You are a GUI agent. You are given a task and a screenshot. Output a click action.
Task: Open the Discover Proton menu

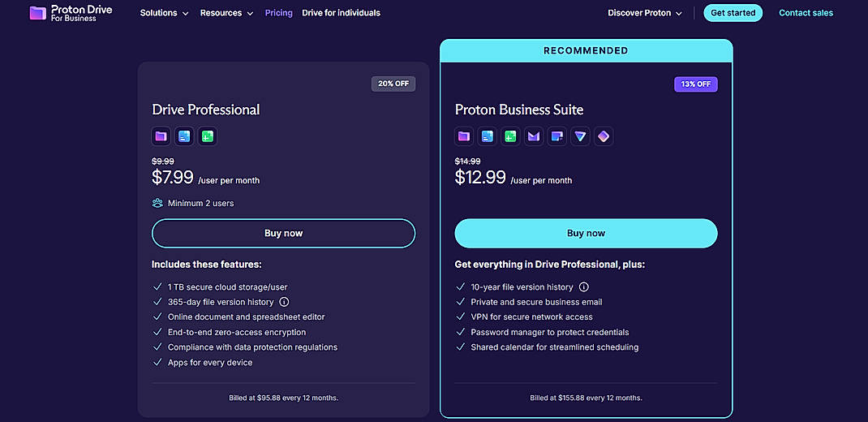pyautogui.click(x=645, y=13)
